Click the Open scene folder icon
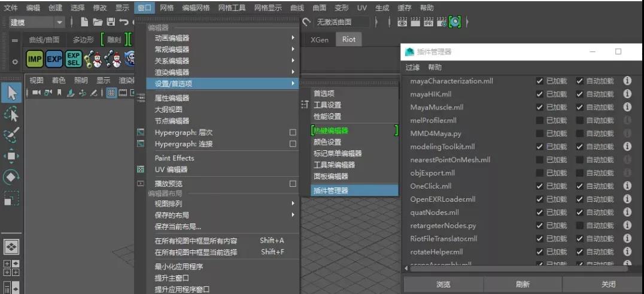This screenshot has width=644, height=294. pos(98,22)
